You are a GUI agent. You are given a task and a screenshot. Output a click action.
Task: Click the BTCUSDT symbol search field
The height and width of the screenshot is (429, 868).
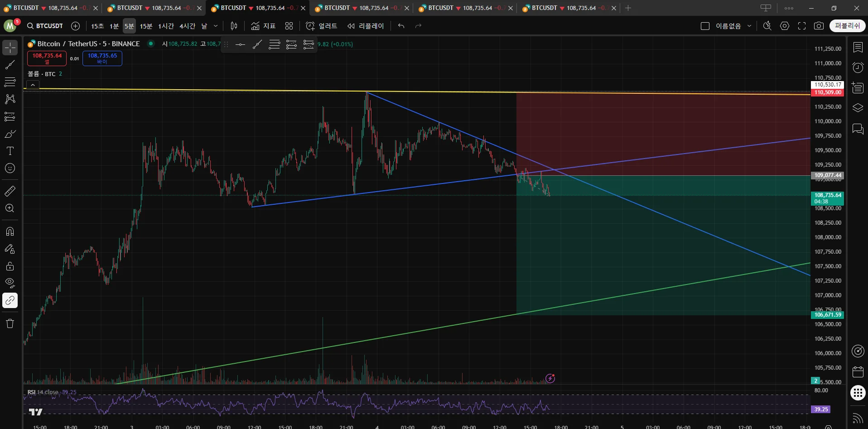click(45, 26)
